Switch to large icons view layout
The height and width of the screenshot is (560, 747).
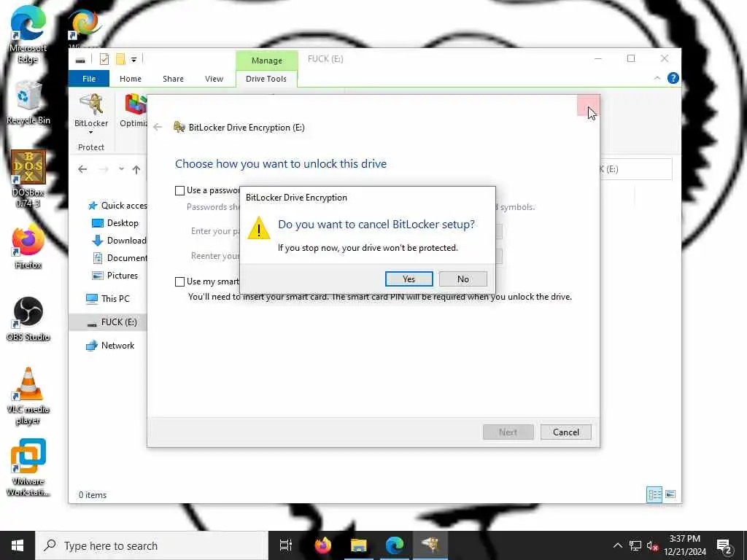pos(670,494)
